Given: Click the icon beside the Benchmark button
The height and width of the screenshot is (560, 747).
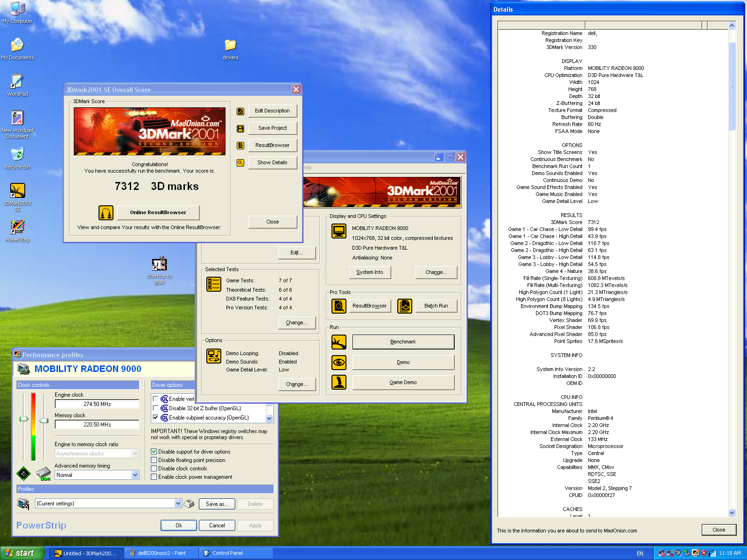Looking at the screenshot, I should pos(339,342).
